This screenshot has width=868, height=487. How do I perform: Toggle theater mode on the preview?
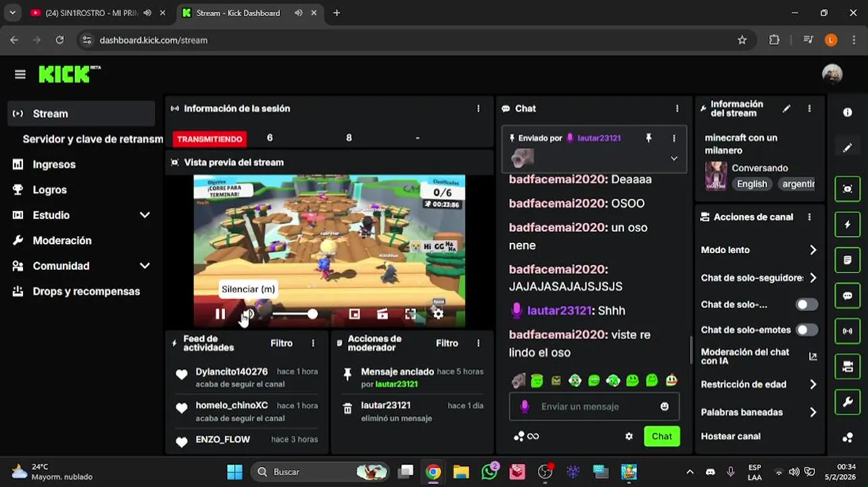(383, 314)
